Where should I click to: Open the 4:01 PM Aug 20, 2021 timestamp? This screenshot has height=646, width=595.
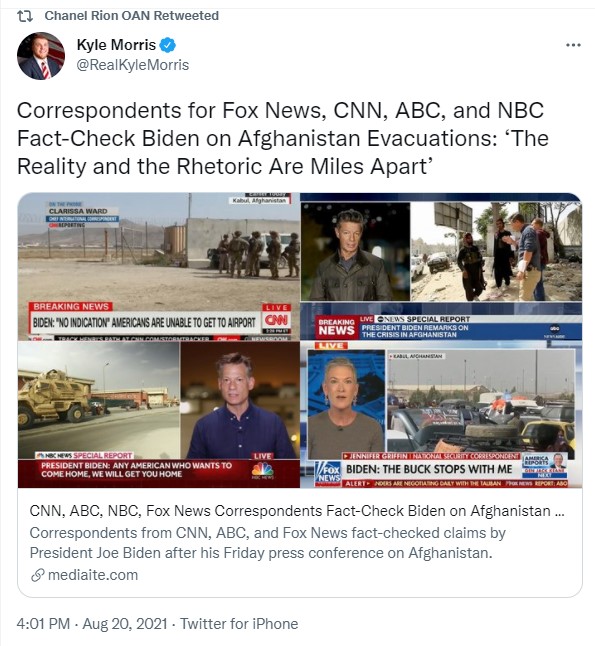(92, 623)
